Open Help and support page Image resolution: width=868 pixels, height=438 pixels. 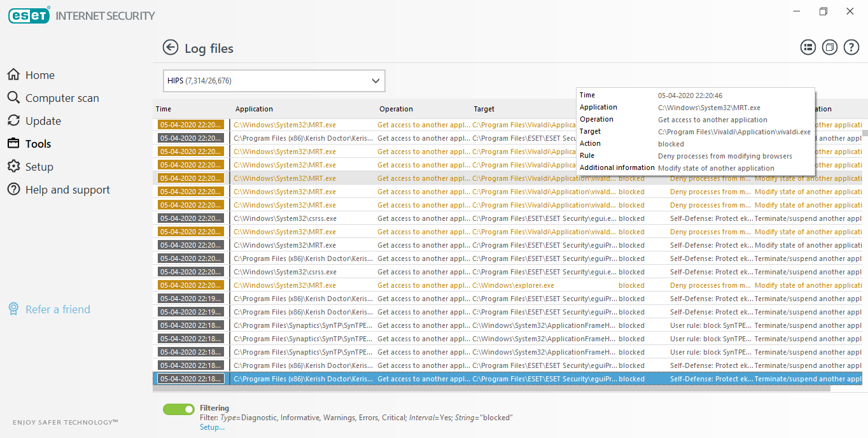click(67, 190)
